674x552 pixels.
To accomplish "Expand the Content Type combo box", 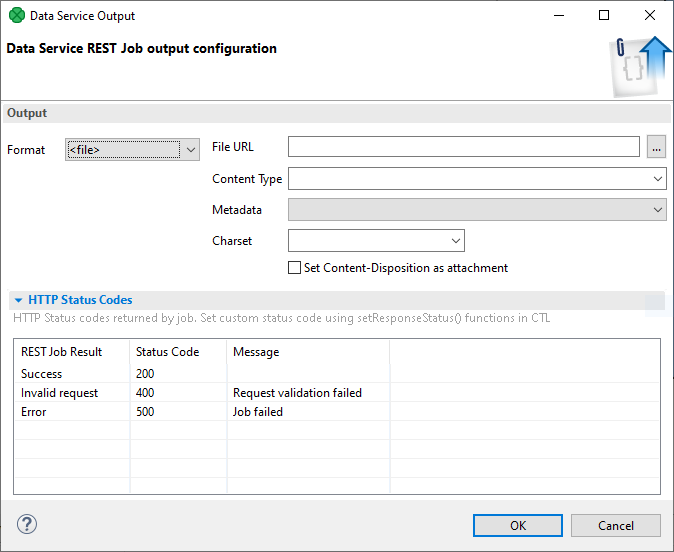I will tap(657, 179).
